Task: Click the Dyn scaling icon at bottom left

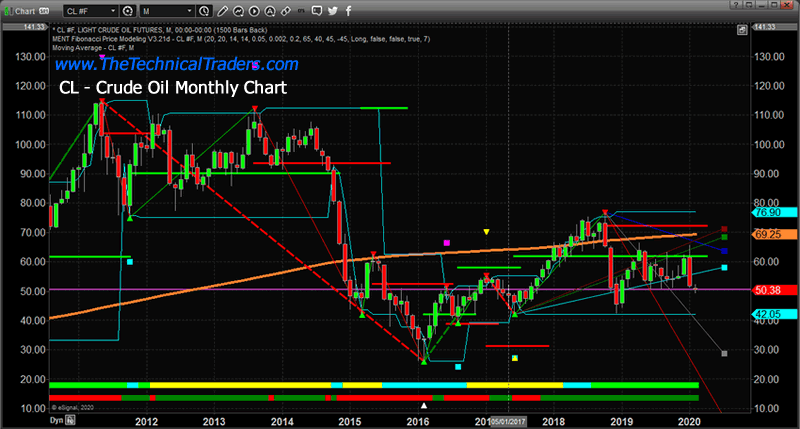Action: tap(70, 420)
